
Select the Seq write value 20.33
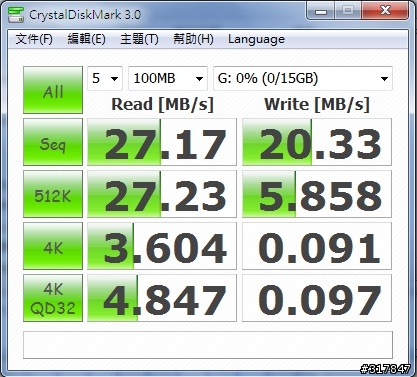coord(317,142)
